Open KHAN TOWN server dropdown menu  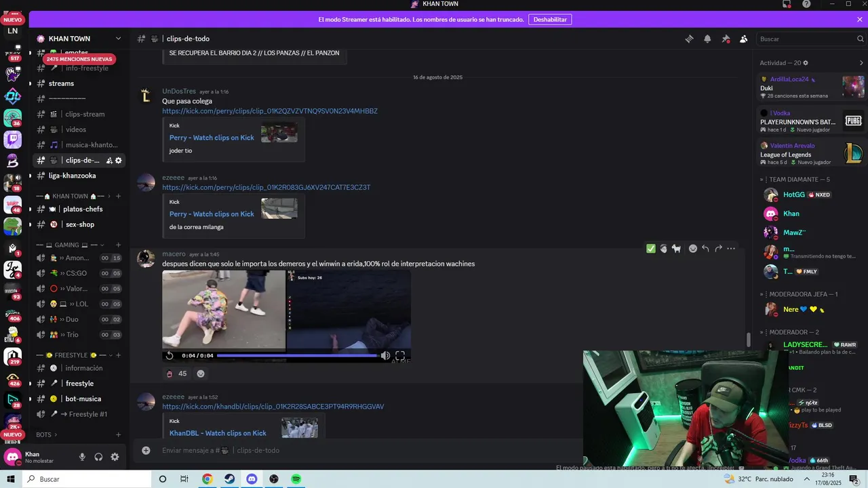(118, 39)
